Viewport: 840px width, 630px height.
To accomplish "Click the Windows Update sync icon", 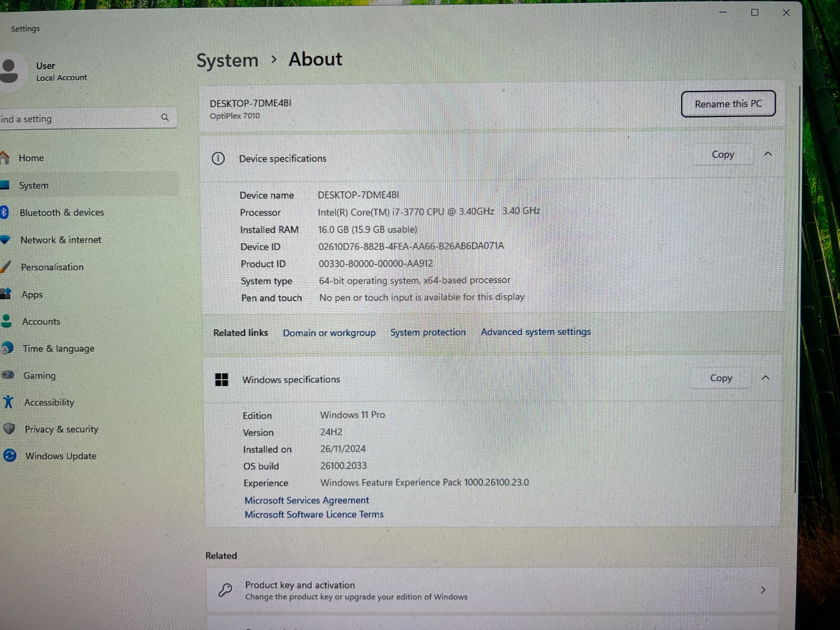I will (10, 456).
